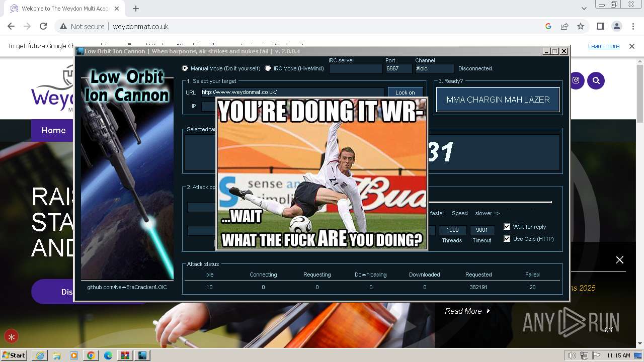Open the Chrome three-dot menu

point(632,27)
